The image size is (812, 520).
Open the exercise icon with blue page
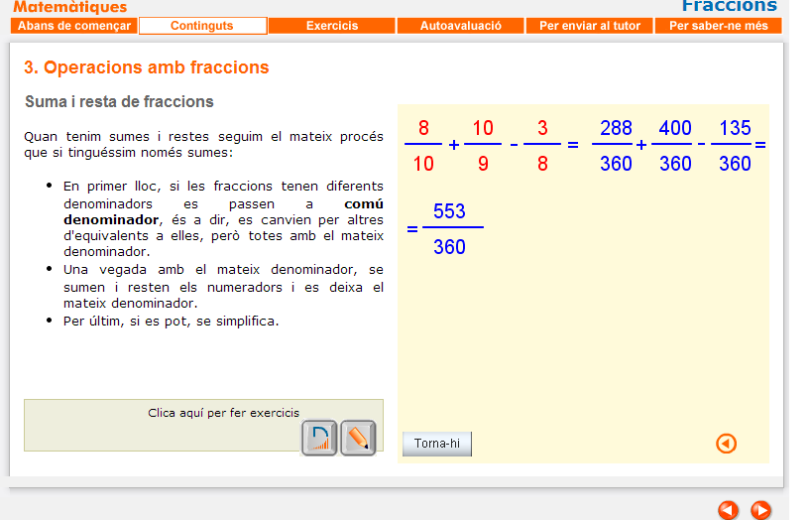coord(319,438)
